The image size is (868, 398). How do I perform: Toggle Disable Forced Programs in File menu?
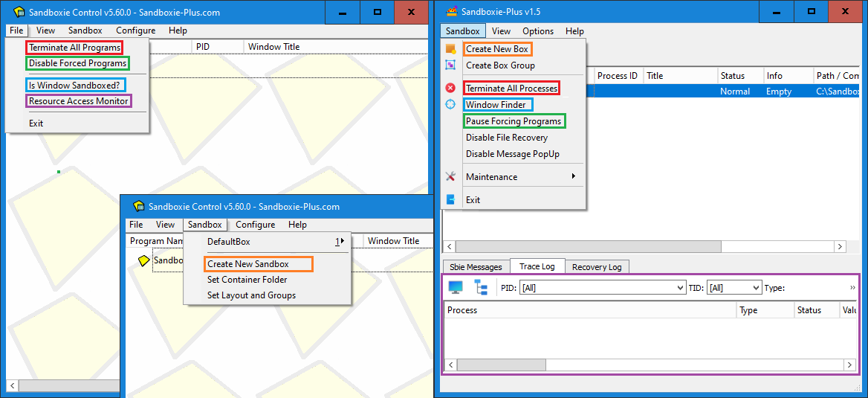pyautogui.click(x=77, y=63)
